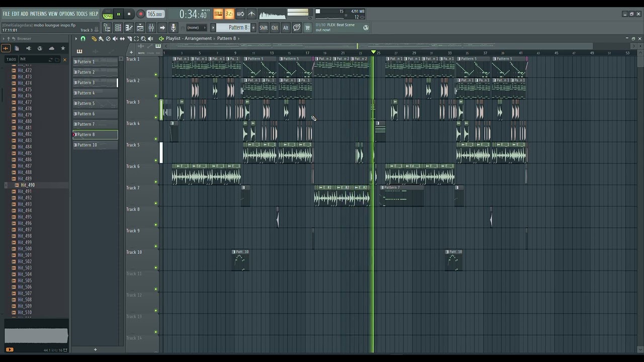Select the Paint brush tool
The image size is (644, 362).
[101, 39]
